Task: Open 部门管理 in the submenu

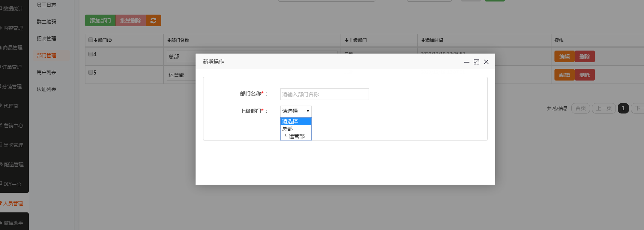Action: (x=46, y=55)
